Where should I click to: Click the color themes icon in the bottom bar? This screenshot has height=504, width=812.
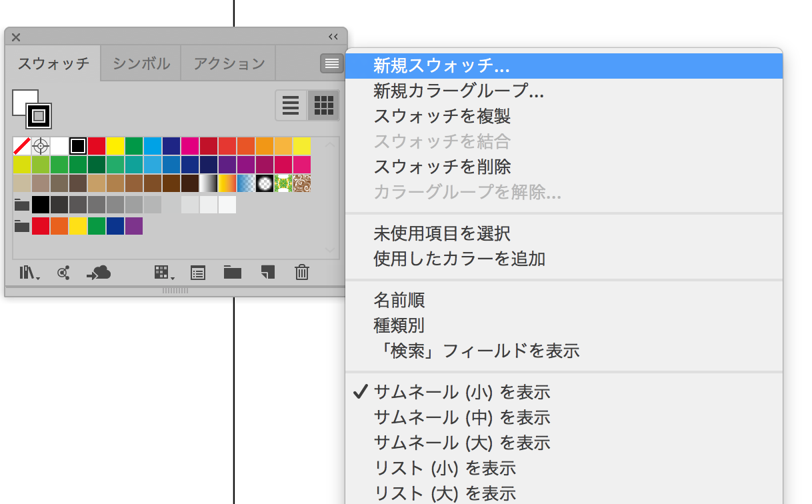[64, 272]
